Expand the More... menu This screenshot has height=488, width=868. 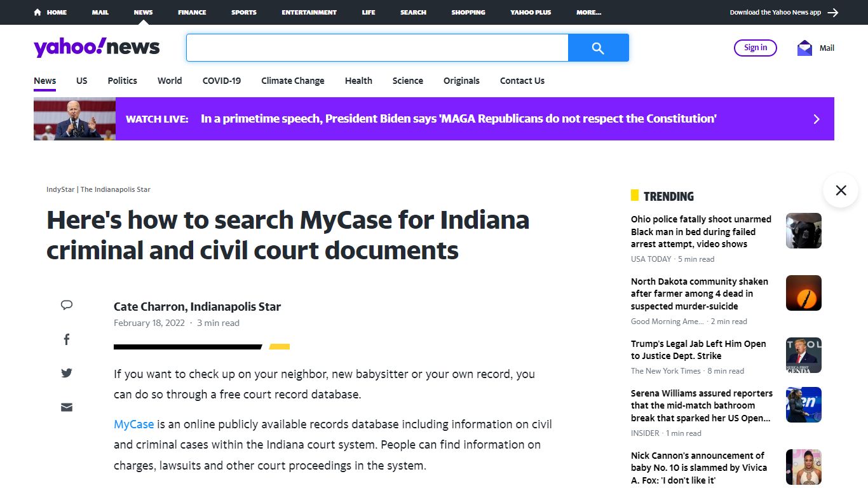pyautogui.click(x=588, y=12)
